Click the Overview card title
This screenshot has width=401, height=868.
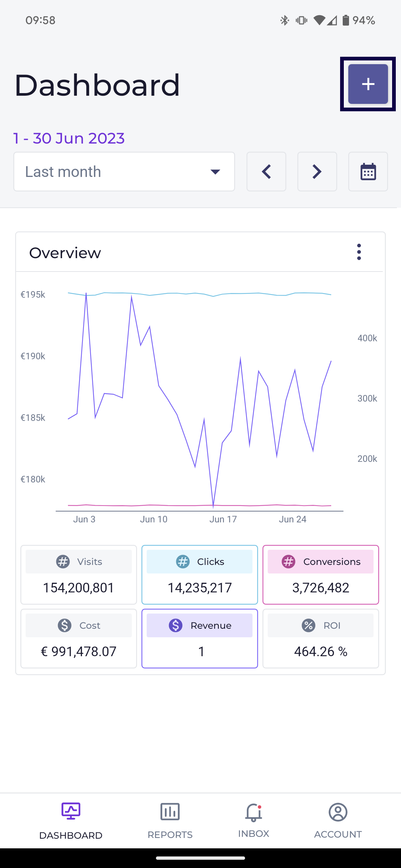pyautogui.click(x=65, y=253)
